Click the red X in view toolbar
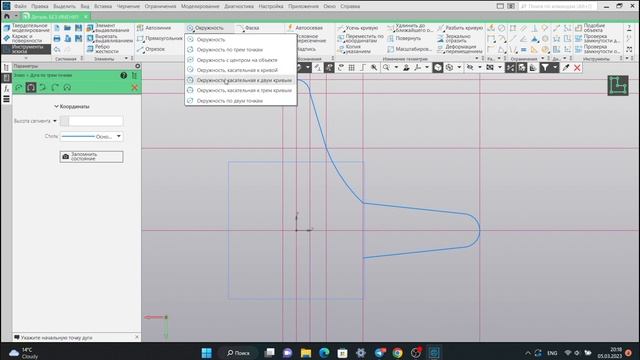Image resolution: width=640 pixels, height=360 pixels. tap(577, 68)
